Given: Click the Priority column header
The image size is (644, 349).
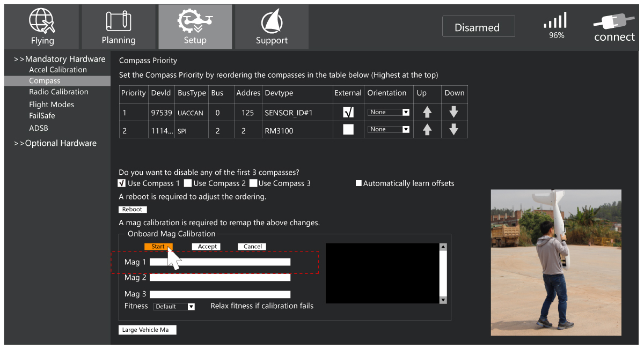Looking at the screenshot, I should (134, 93).
